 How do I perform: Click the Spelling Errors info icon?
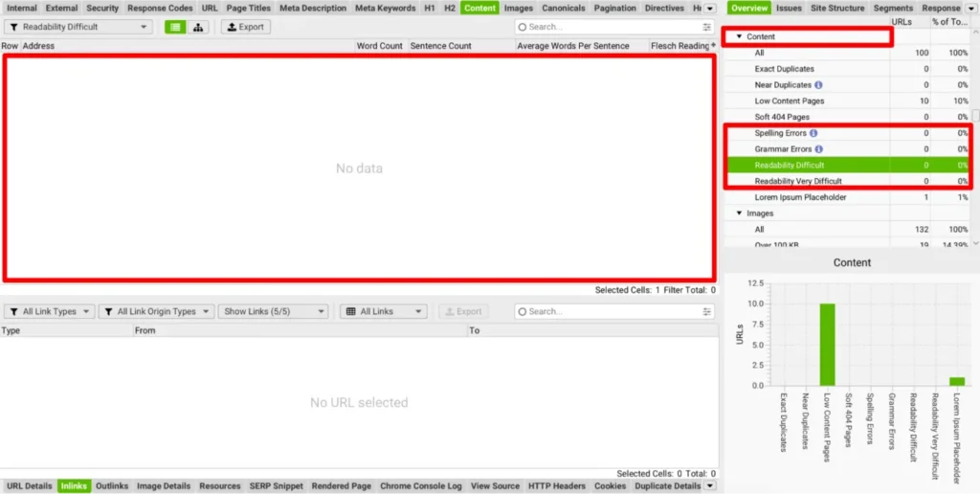click(x=813, y=133)
